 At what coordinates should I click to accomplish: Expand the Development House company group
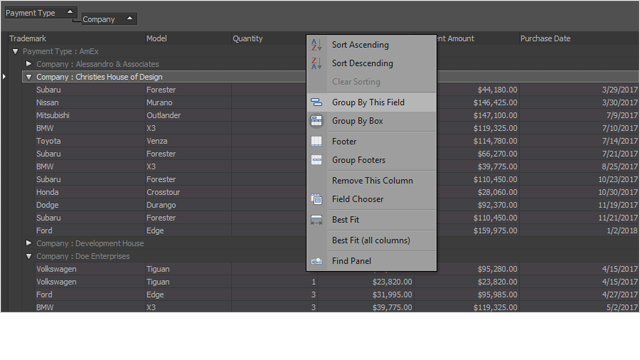point(29,243)
